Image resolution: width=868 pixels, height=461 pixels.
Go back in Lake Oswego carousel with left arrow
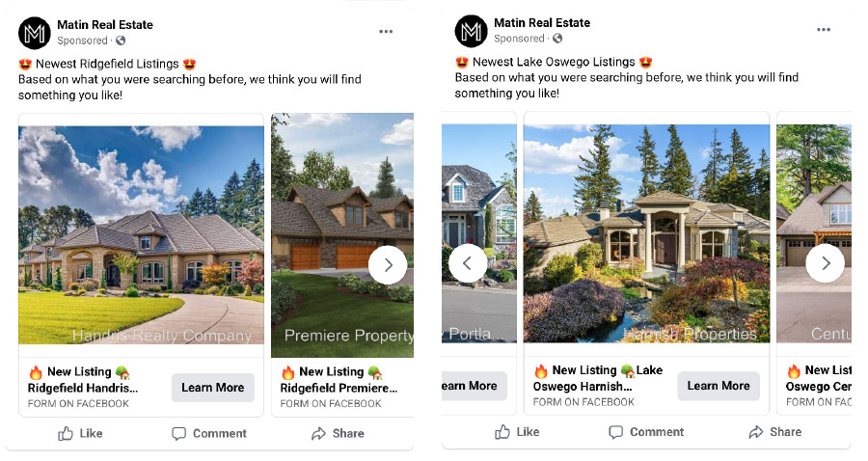pyautogui.click(x=468, y=263)
